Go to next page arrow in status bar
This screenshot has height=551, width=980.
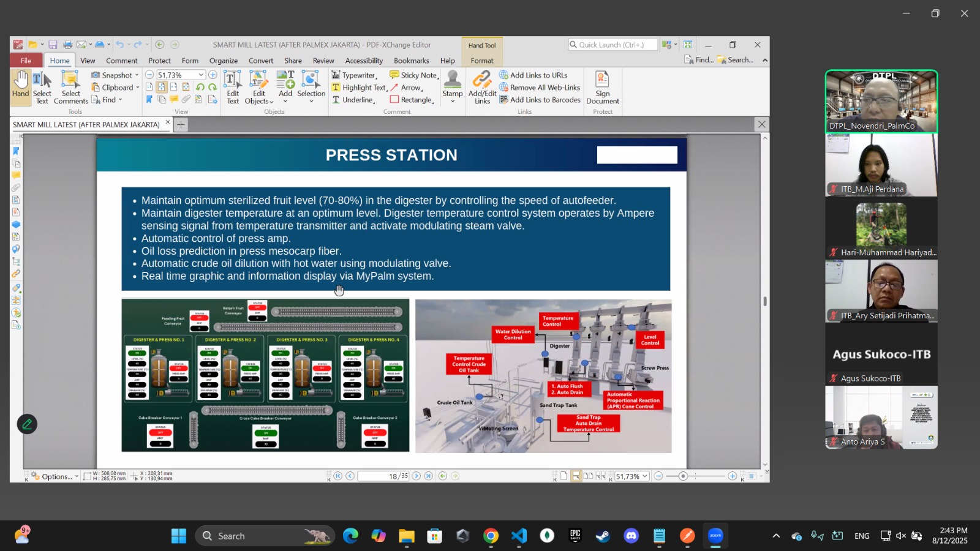pos(417,476)
